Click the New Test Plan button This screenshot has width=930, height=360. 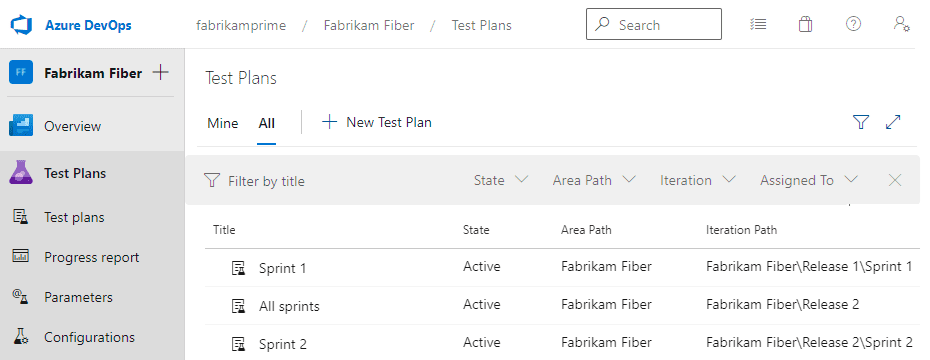coord(377,123)
